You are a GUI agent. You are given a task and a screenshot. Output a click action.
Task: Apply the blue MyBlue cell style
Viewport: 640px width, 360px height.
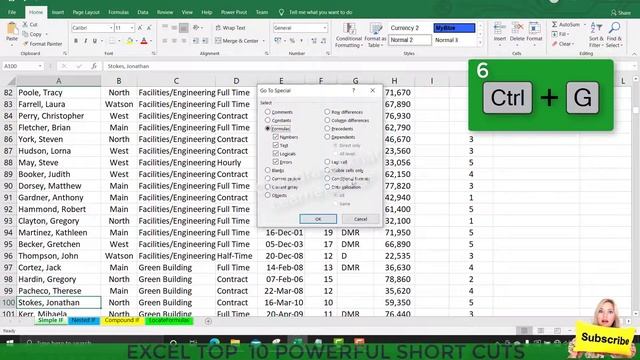(454, 28)
